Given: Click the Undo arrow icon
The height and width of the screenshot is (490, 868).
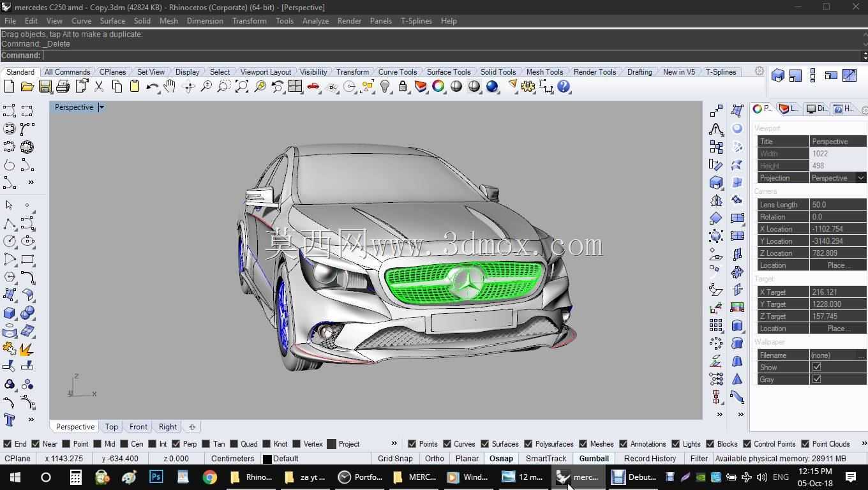Looking at the screenshot, I should (x=153, y=86).
